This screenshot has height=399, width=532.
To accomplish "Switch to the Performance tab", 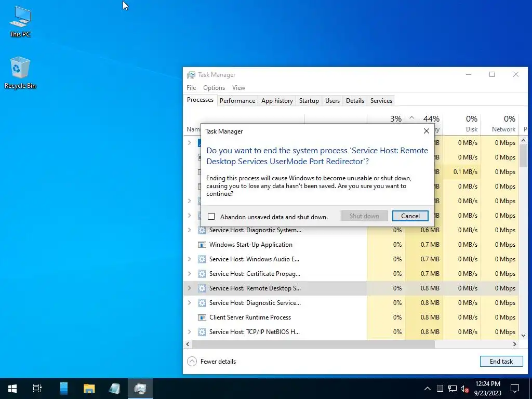I will point(237,101).
